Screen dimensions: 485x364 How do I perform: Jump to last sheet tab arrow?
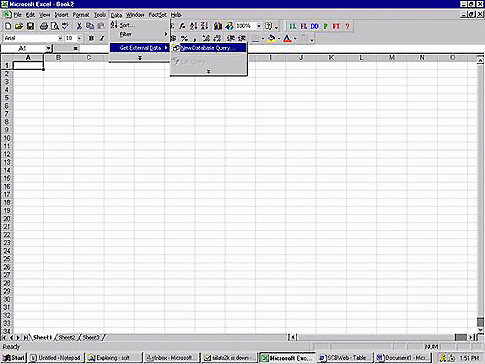tap(26, 338)
